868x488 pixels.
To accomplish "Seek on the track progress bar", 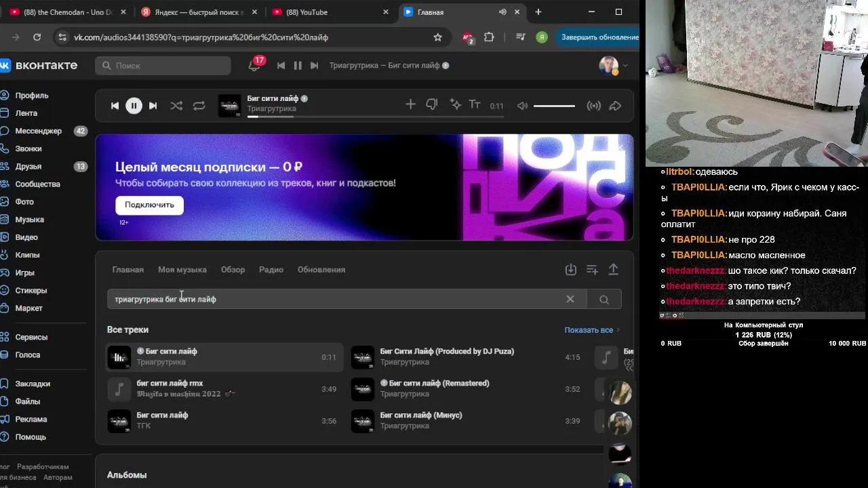I will pos(376,117).
